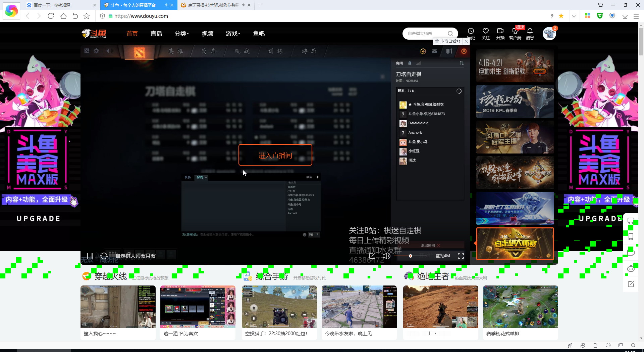Open the user avatar profile
The height and width of the screenshot is (352, 644).
(549, 34)
